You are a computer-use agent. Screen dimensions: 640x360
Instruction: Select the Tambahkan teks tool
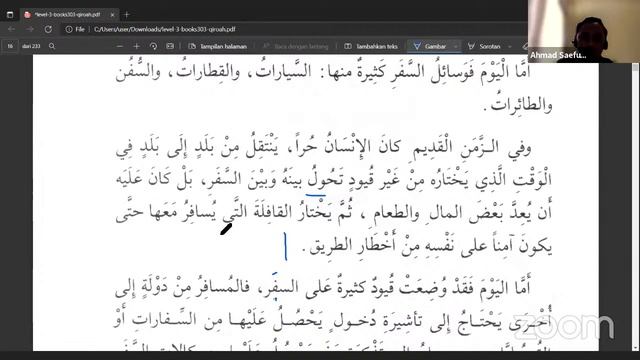371,47
